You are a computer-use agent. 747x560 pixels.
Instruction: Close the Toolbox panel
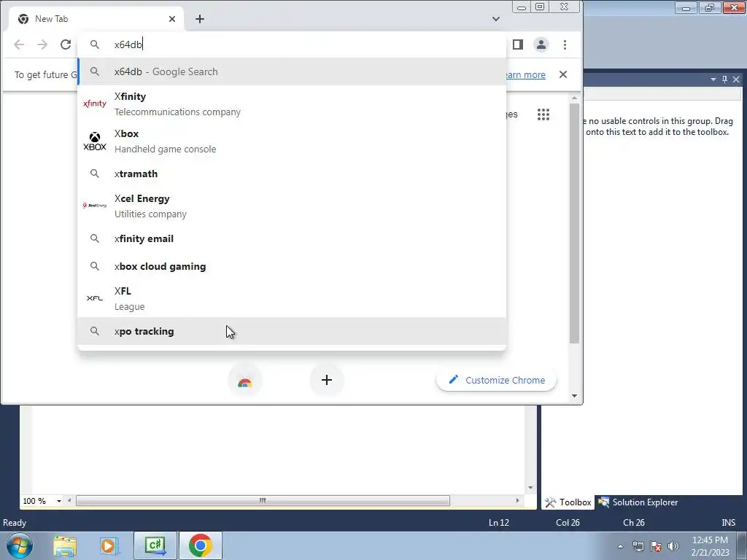[736, 79]
